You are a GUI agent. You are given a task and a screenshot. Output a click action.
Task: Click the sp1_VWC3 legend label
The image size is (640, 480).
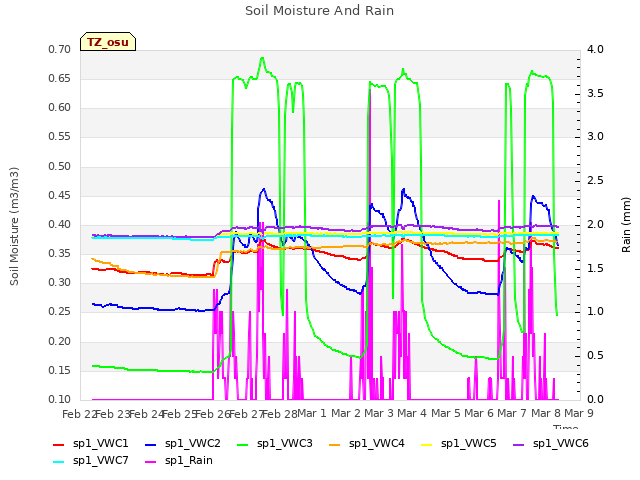point(284,444)
